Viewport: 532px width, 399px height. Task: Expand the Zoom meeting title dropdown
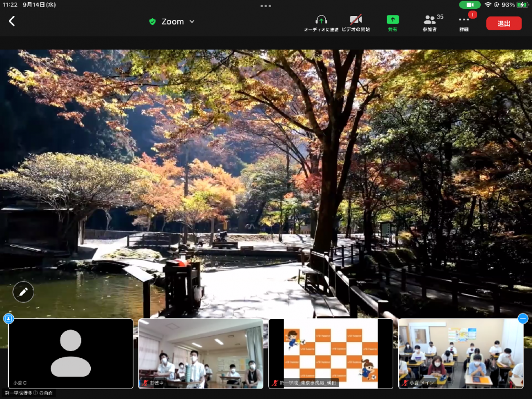(192, 22)
